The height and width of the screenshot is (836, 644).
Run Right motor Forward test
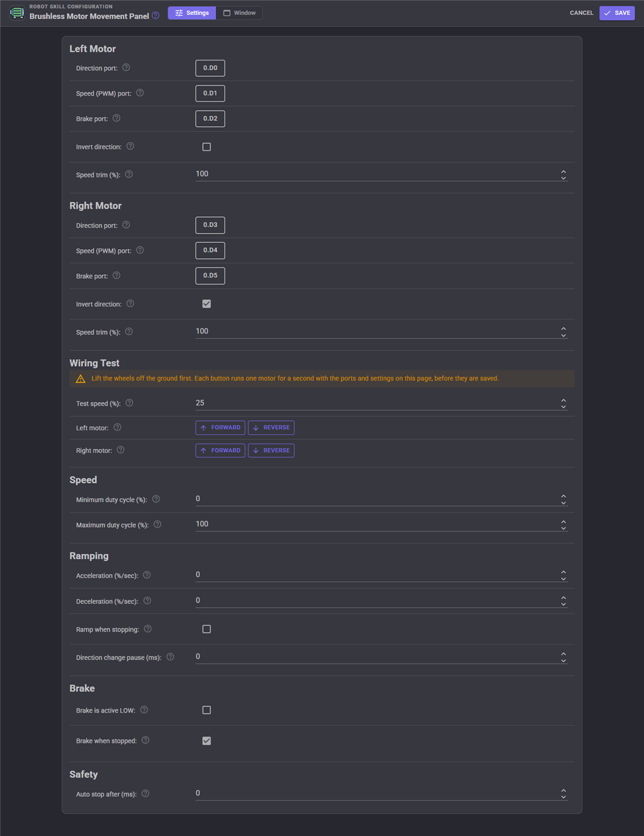click(x=220, y=450)
